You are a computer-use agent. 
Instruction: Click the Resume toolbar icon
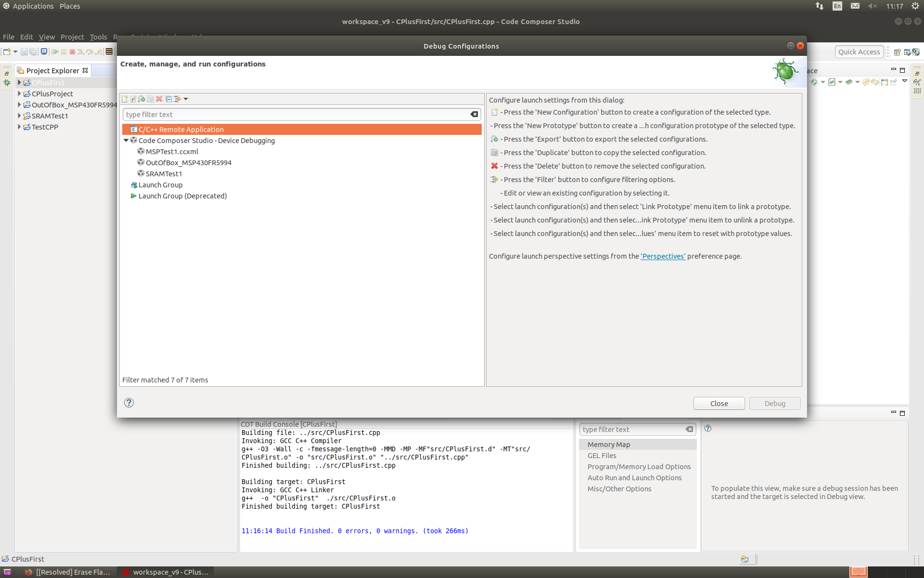point(55,52)
